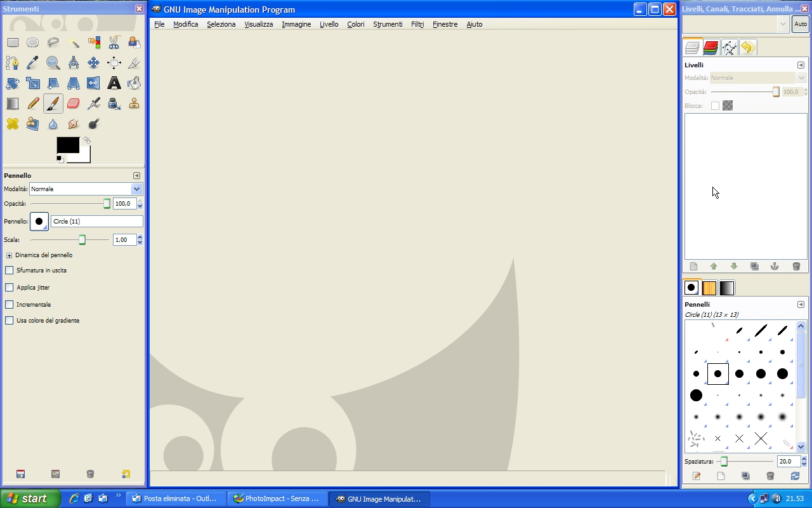Select the Move tool
812x508 pixels.
point(94,63)
